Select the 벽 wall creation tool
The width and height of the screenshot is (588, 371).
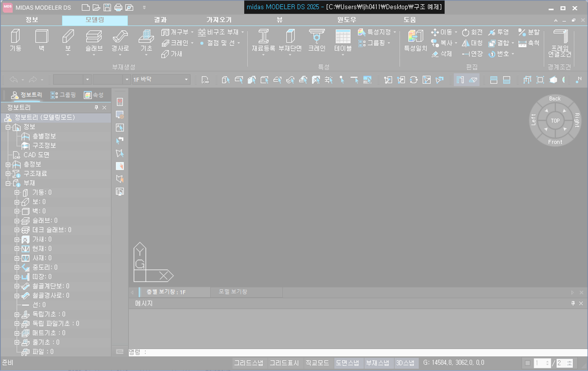[42, 40]
